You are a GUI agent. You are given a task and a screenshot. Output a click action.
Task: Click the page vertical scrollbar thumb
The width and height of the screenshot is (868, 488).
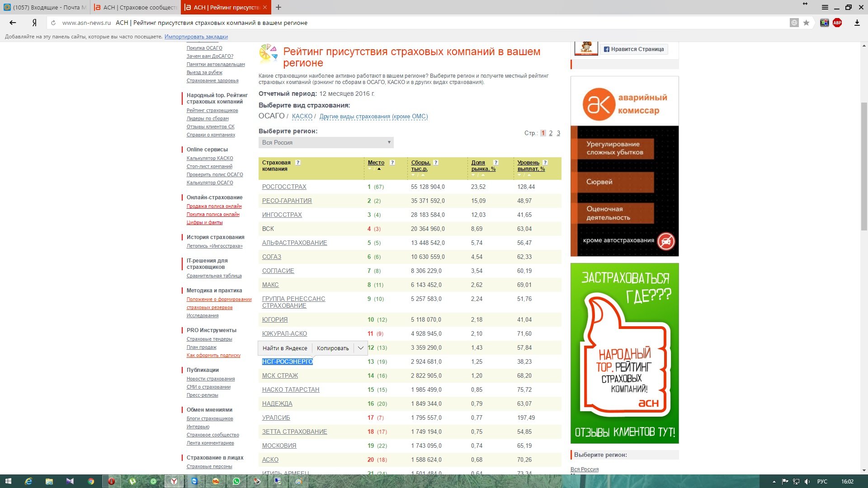[x=864, y=167]
